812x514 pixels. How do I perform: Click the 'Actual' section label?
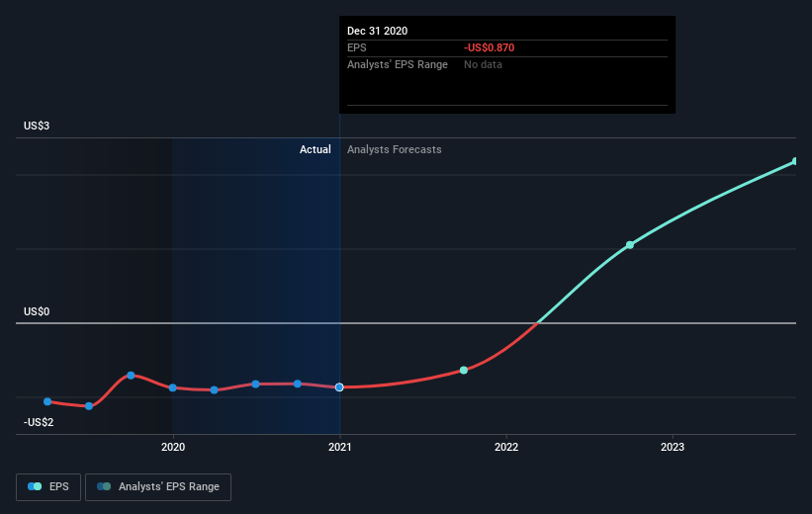(x=315, y=149)
